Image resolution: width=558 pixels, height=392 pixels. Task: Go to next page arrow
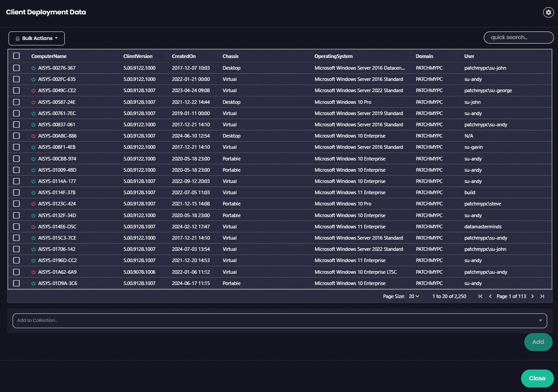point(532,296)
